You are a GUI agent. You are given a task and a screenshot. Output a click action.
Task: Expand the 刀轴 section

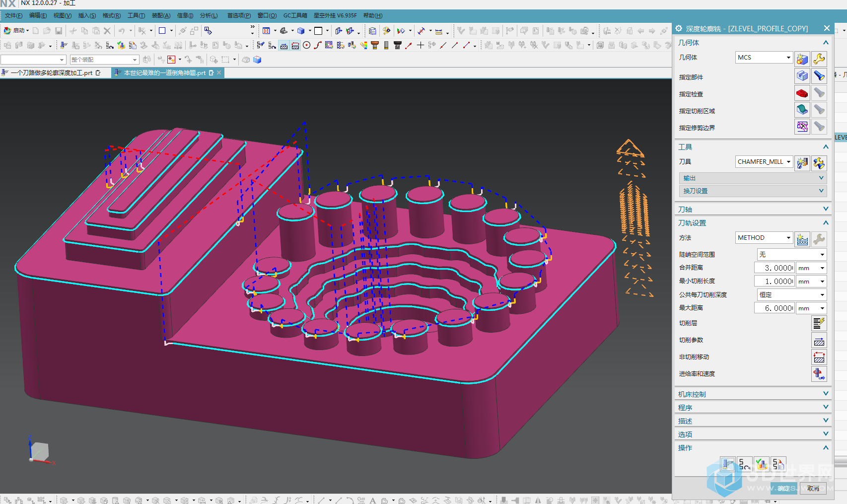tap(753, 209)
